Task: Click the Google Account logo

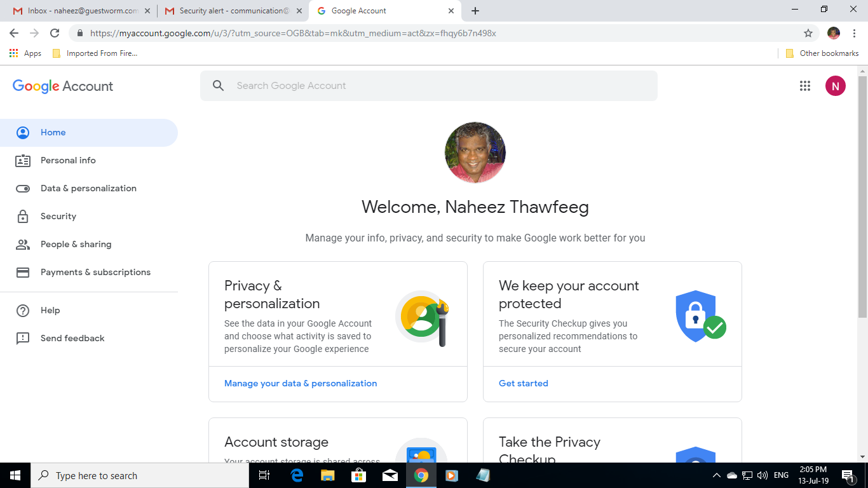Action: click(x=63, y=86)
